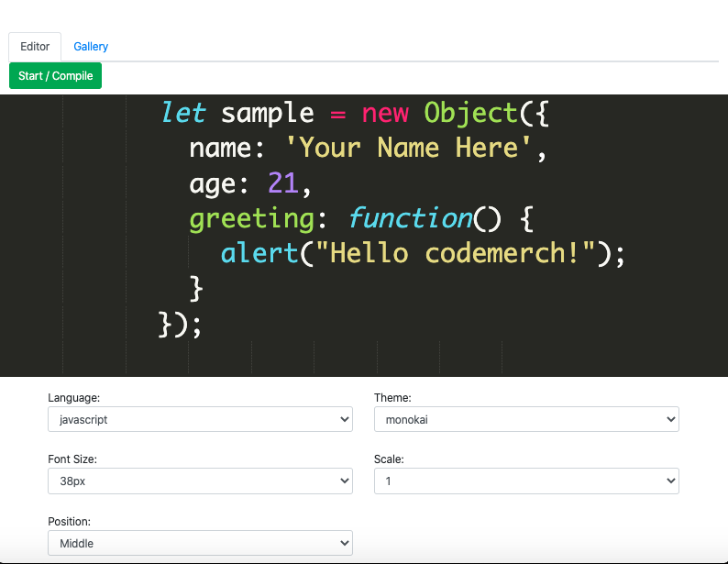Click the 'alert' call in code
The image size is (728, 564).
(x=259, y=253)
